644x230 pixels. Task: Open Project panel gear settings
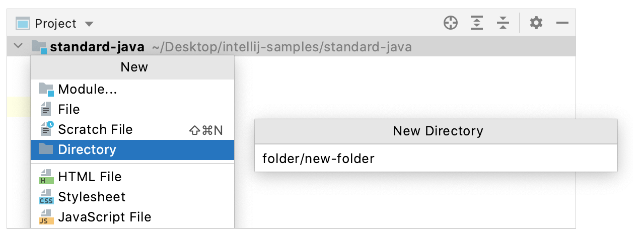click(x=536, y=23)
